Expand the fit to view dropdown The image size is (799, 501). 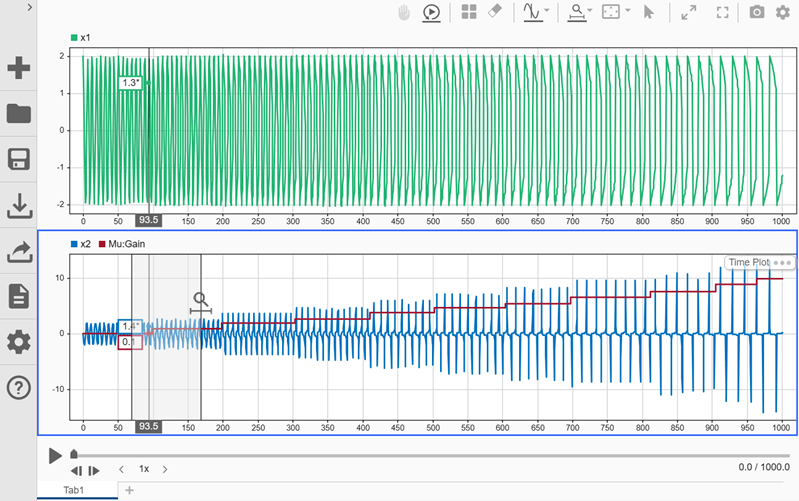tap(628, 10)
